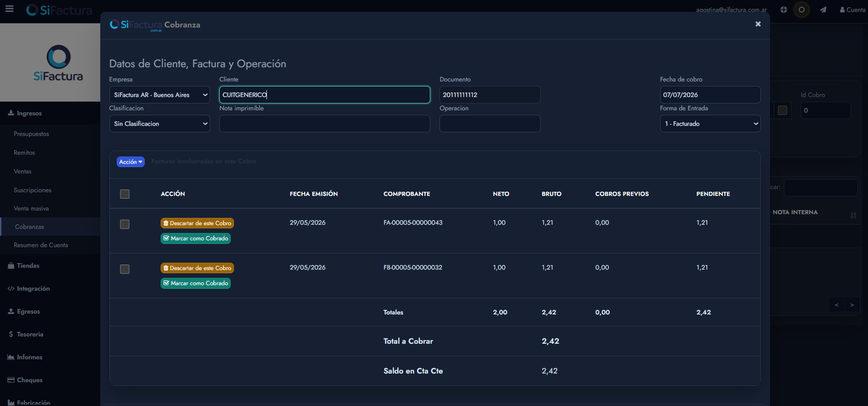The image size is (868, 406).
Task: Open Venta masiva in sidebar
Action: tap(31, 208)
